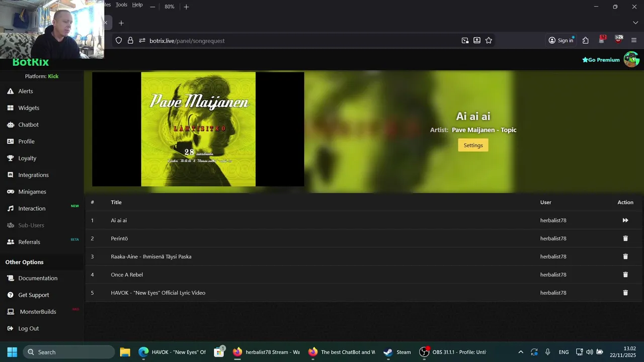Viewport: 644px width, 362px height.
Task: Open MonsterBuilds link
Action: click(38, 312)
